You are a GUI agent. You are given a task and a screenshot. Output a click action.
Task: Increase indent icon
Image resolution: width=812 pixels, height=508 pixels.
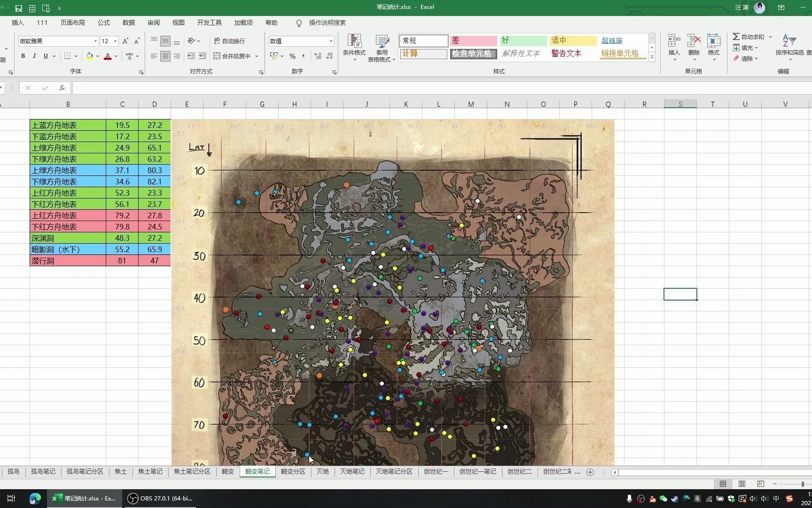click(x=203, y=56)
